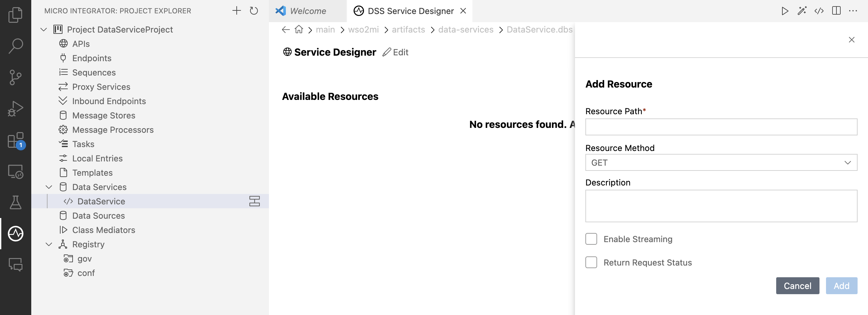Switch to the Welcome tab
This screenshot has width=868, height=315.
(307, 11)
